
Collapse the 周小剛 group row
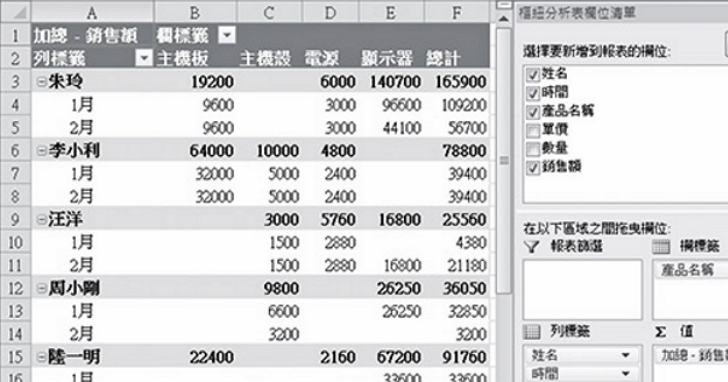[41, 289]
